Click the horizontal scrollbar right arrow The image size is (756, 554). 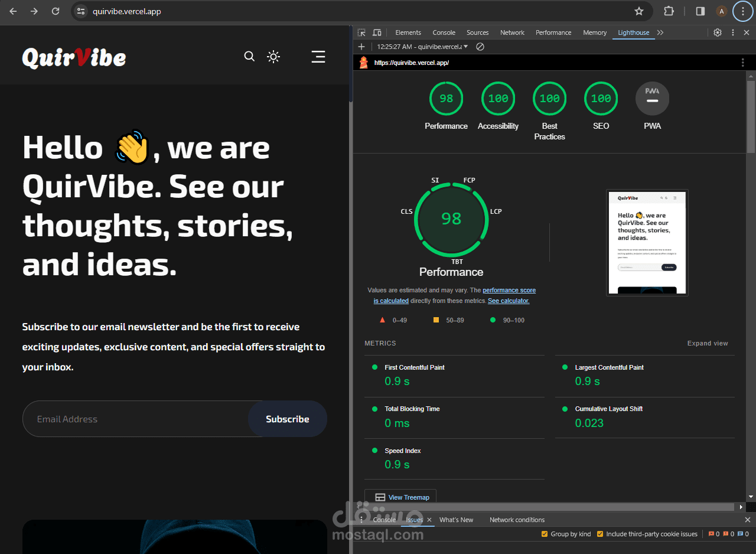[741, 507]
